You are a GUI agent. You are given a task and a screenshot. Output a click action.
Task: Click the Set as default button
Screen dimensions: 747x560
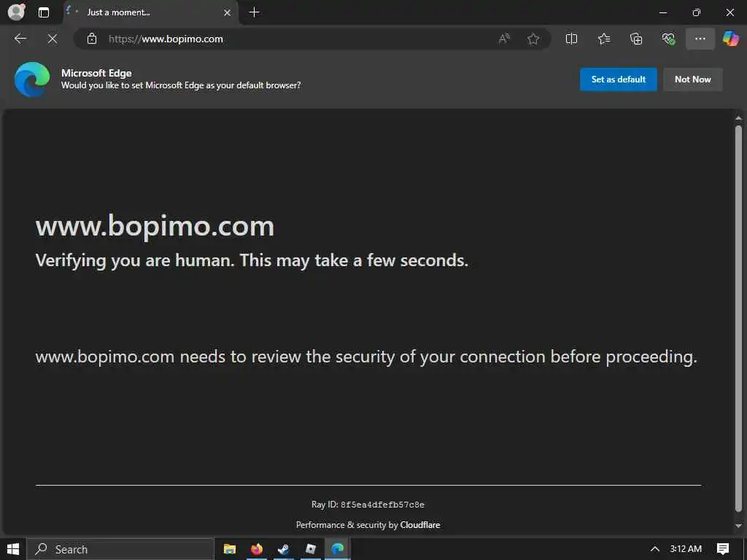click(x=619, y=79)
